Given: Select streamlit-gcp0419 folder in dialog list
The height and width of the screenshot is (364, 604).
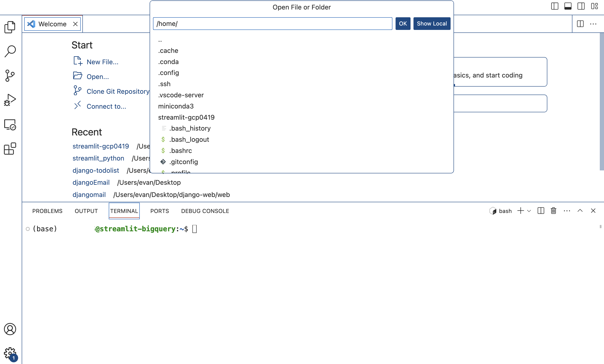Looking at the screenshot, I should (x=302, y=117).
